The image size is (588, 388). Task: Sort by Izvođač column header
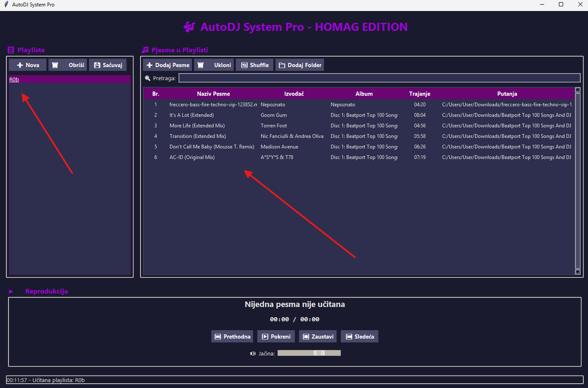[294, 94]
